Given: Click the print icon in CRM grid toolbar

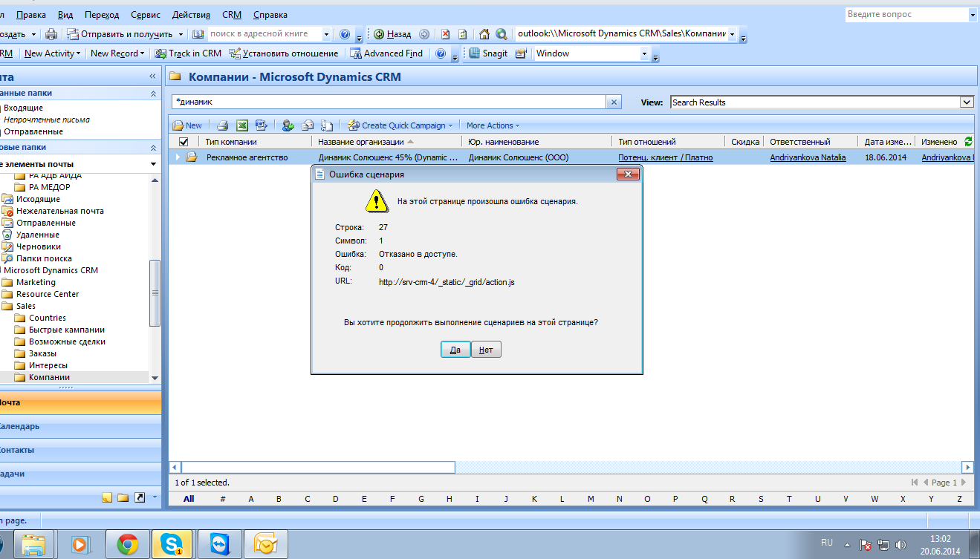Looking at the screenshot, I should click(x=223, y=125).
